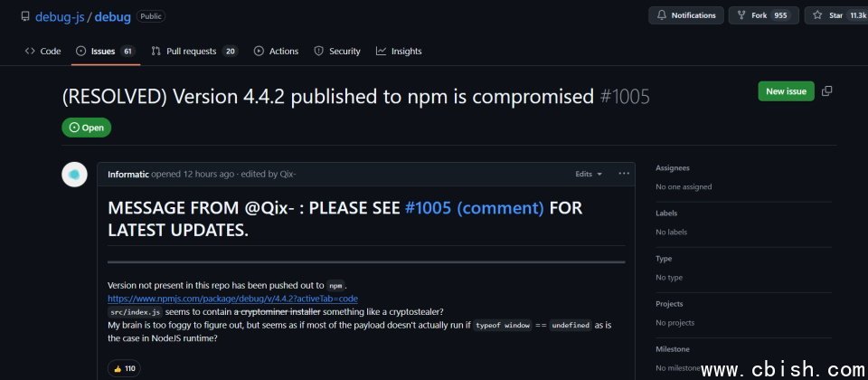Click the Informatic username link
868x380 pixels.
(x=127, y=174)
